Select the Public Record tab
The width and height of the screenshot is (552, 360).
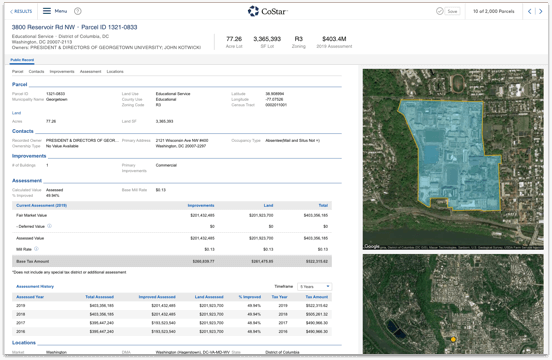[22, 60]
